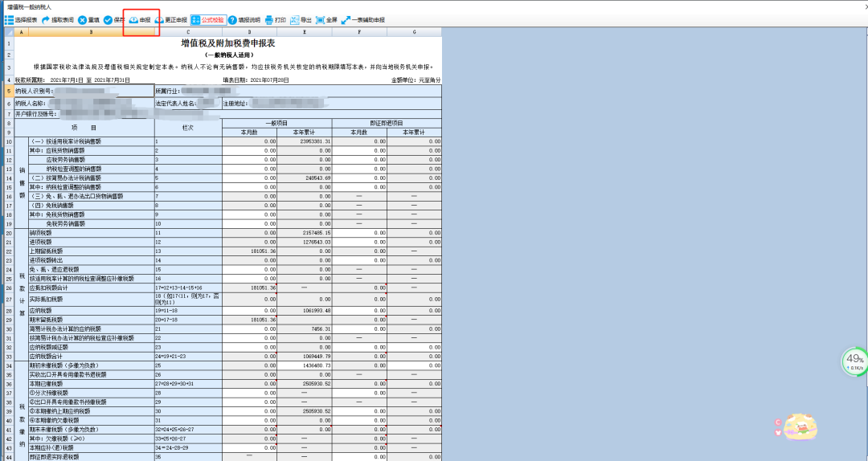The width and height of the screenshot is (868, 461).
Task: Click the cell with value 1069449.79
Action: point(305,357)
